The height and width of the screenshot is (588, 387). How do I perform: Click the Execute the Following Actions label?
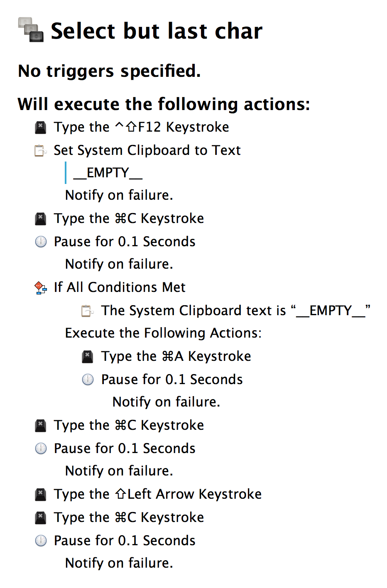pyautogui.click(x=164, y=333)
